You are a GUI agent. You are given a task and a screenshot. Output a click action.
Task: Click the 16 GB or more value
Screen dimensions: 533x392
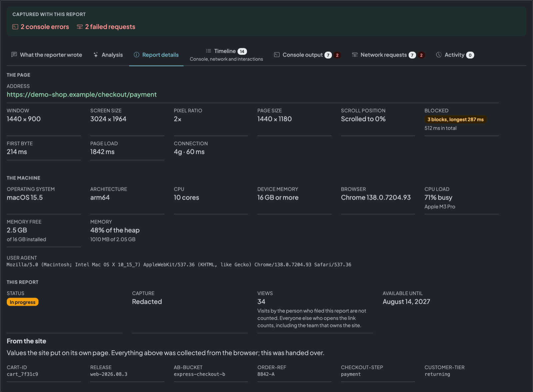coord(278,197)
